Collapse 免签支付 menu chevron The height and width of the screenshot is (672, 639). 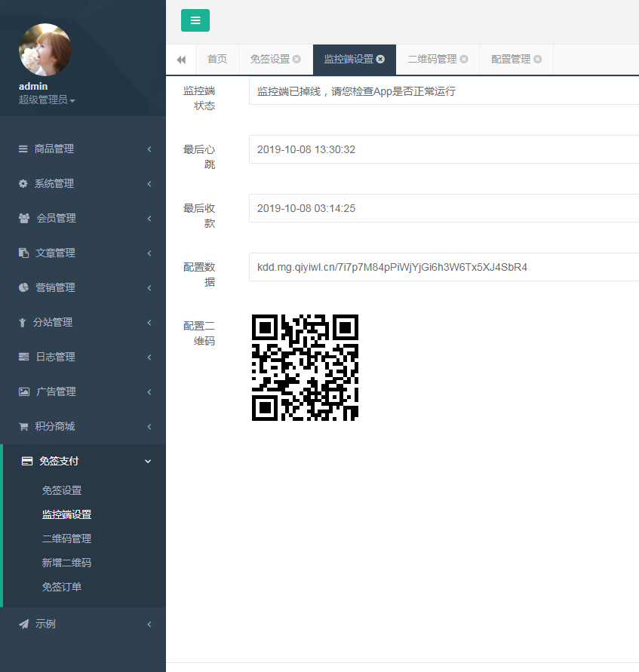click(148, 462)
